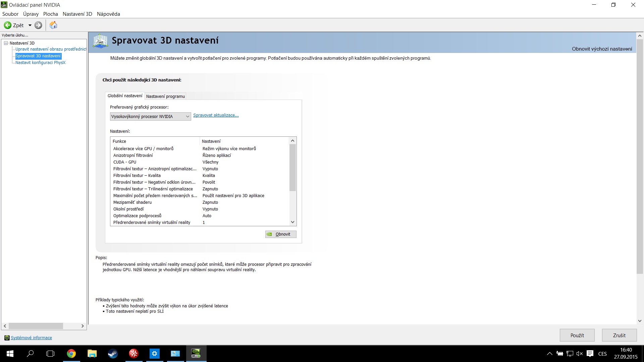Open the Zpět history dropdown arrow
The image size is (644, 362).
coord(30,25)
